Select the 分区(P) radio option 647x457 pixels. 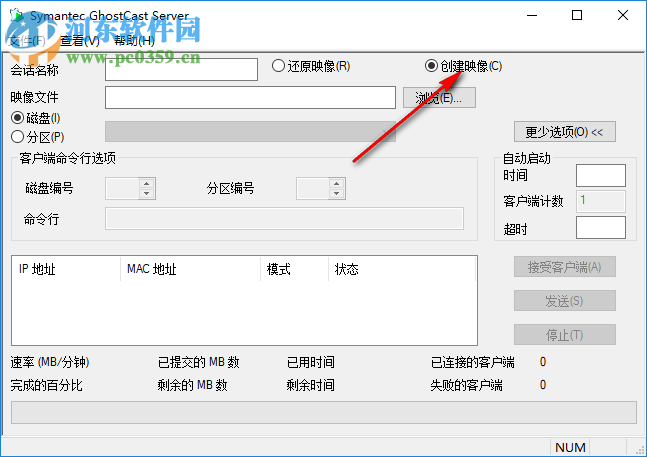[38, 137]
